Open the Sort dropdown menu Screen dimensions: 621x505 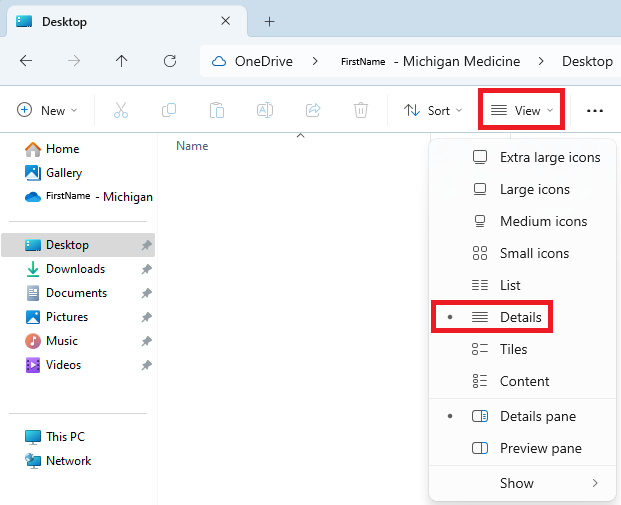coord(433,110)
